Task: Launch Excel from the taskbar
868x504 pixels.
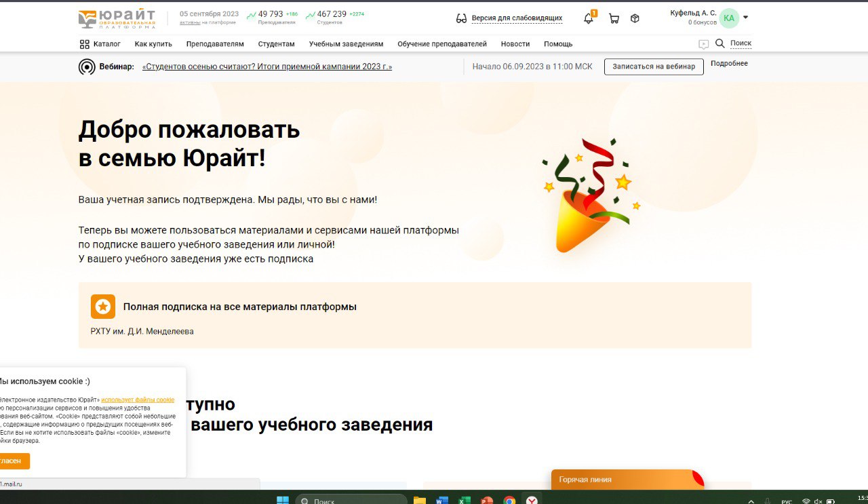Action: [465, 501]
